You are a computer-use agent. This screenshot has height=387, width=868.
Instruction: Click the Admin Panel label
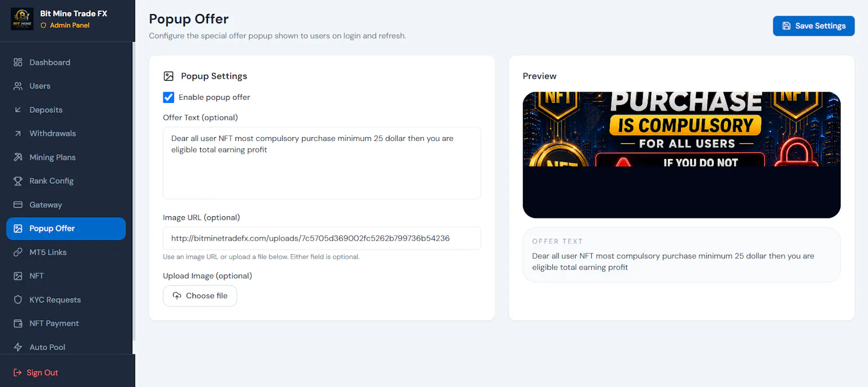point(70,25)
